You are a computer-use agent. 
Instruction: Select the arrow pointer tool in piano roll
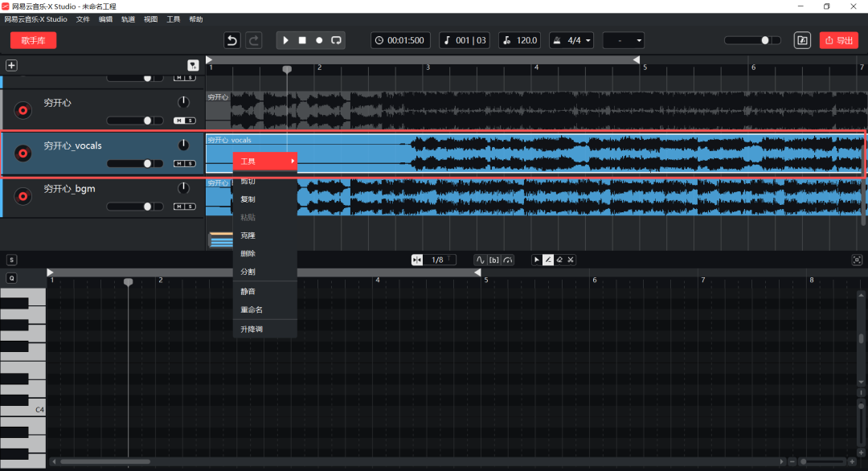pos(537,260)
